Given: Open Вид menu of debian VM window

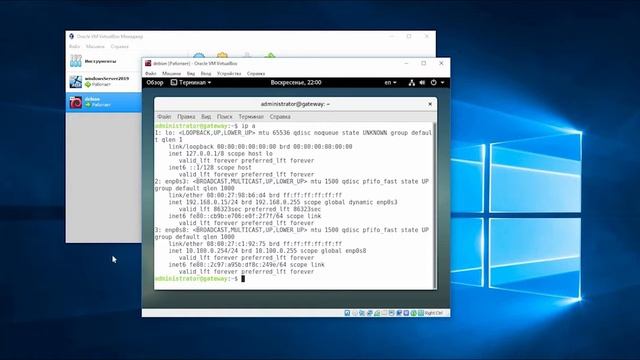Looking at the screenshot, I should 191,73.
